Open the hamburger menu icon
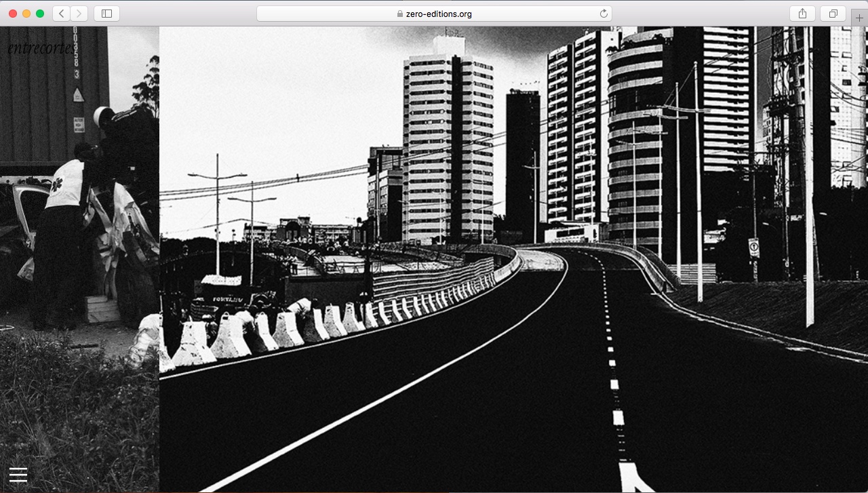The height and width of the screenshot is (493, 868). tap(18, 475)
